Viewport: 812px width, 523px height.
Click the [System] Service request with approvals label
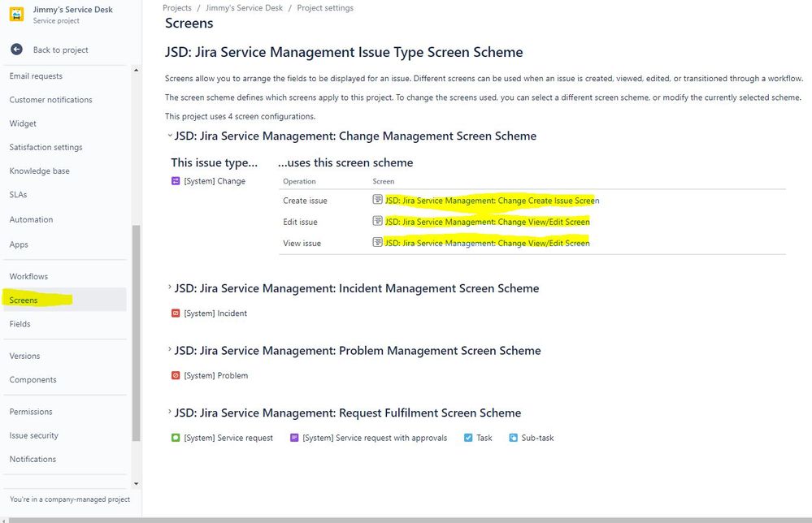click(375, 438)
